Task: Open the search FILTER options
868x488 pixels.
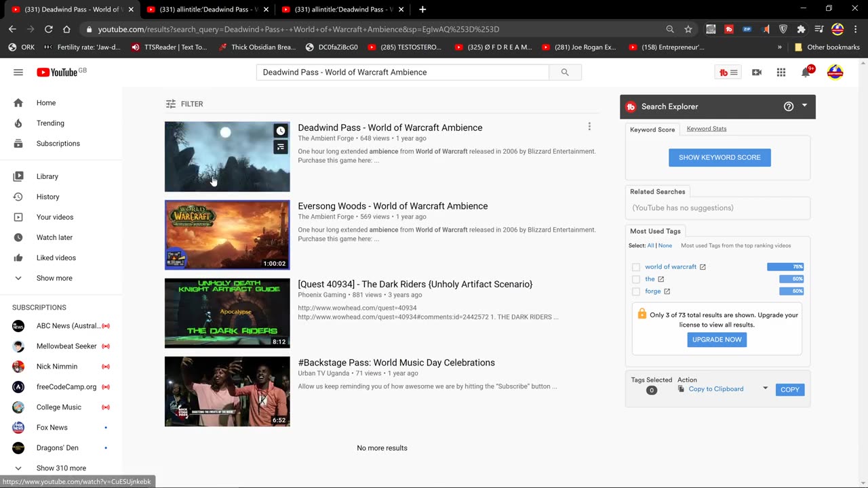Action: pos(184,104)
